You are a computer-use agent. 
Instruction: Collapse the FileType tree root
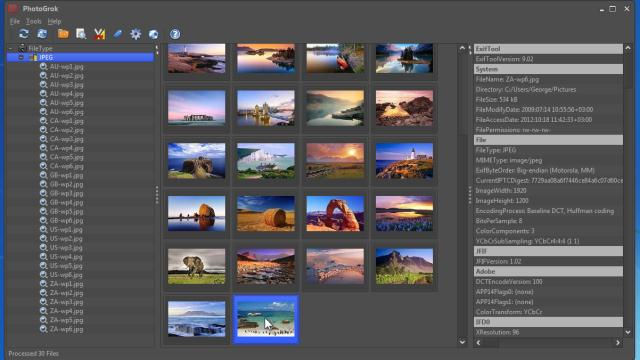tap(11, 48)
